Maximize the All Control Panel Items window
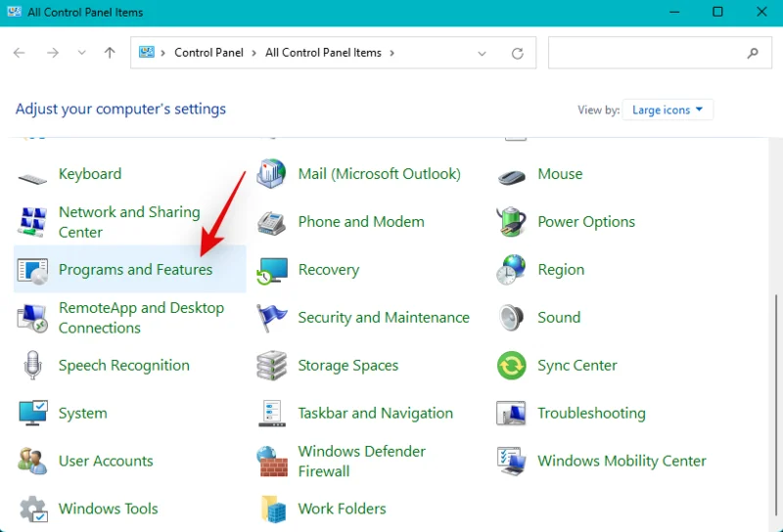 click(717, 12)
